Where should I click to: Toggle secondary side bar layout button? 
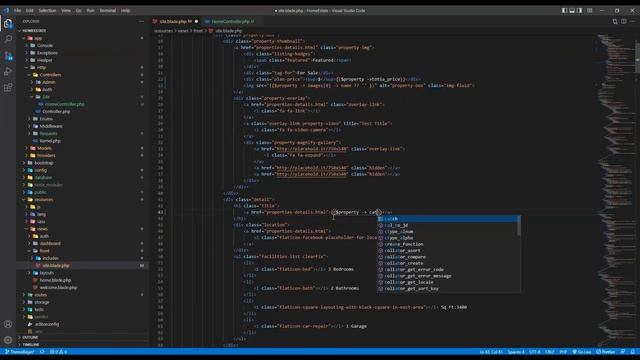(580, 11)
